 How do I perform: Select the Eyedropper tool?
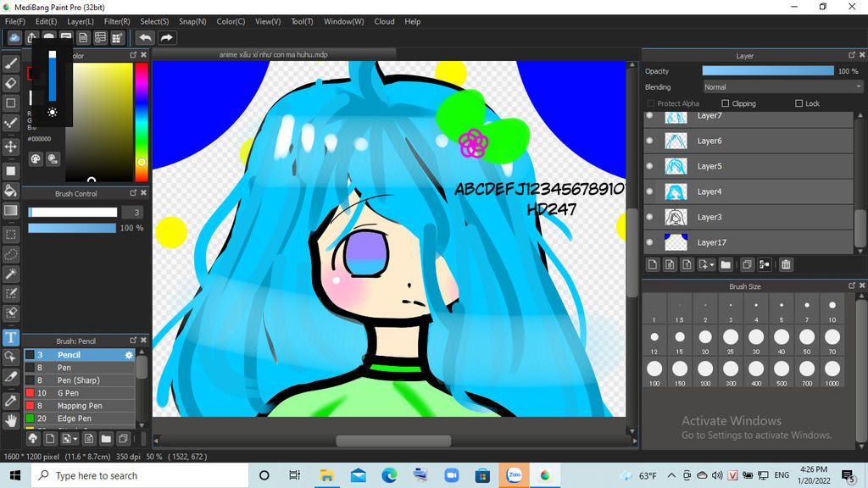coord(10,401)
